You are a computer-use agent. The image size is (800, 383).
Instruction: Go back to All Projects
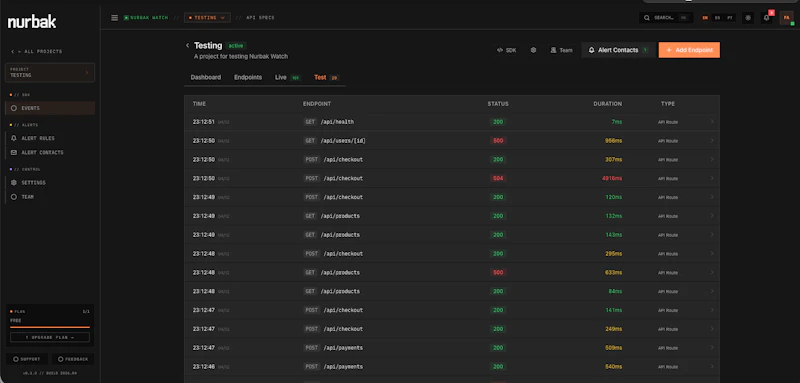tap(37, 52)
